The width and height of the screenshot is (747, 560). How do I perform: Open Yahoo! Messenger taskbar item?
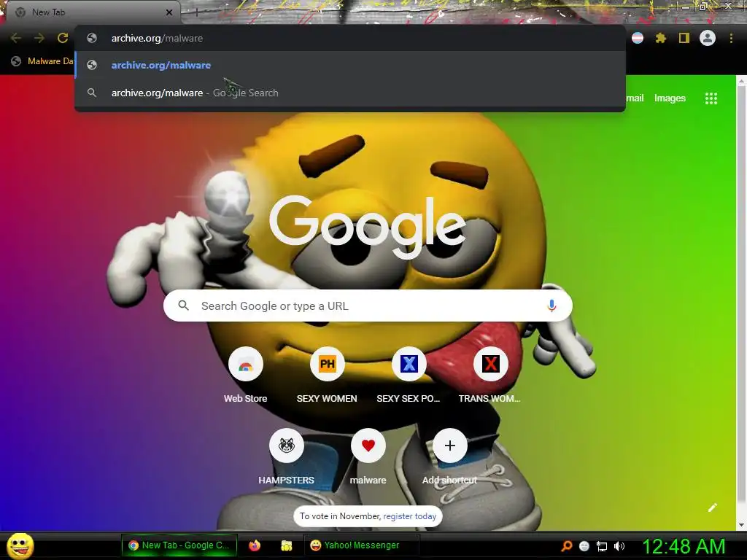coord(362,545)
